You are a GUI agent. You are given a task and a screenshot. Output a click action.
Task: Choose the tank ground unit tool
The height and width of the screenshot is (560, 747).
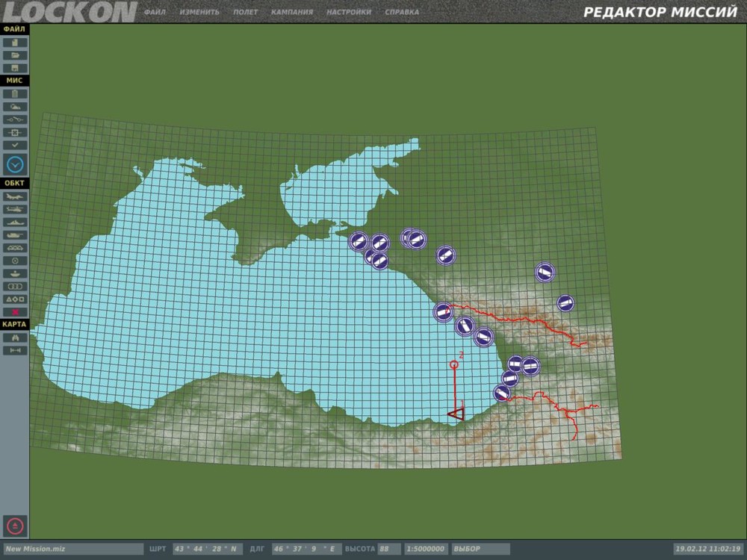coord(15,235)
